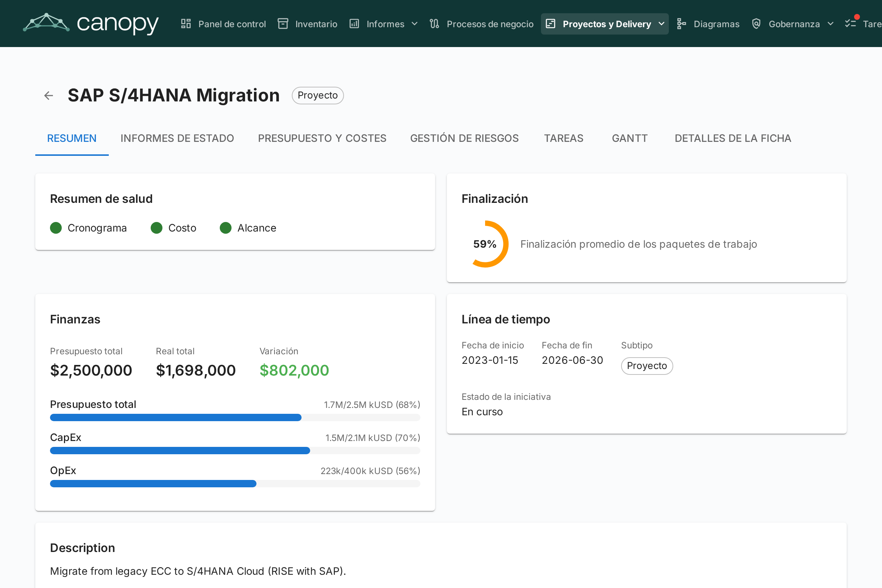
Task: Expand the Gobernanza dropdown chevron
Action: pyautogui.click(x=830, y=24)
